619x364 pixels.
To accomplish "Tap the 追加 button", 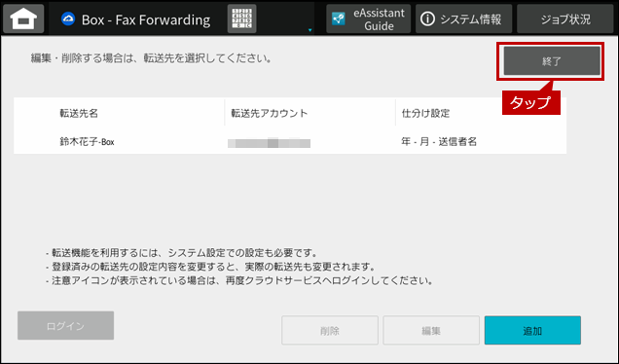I will [532, 331].
